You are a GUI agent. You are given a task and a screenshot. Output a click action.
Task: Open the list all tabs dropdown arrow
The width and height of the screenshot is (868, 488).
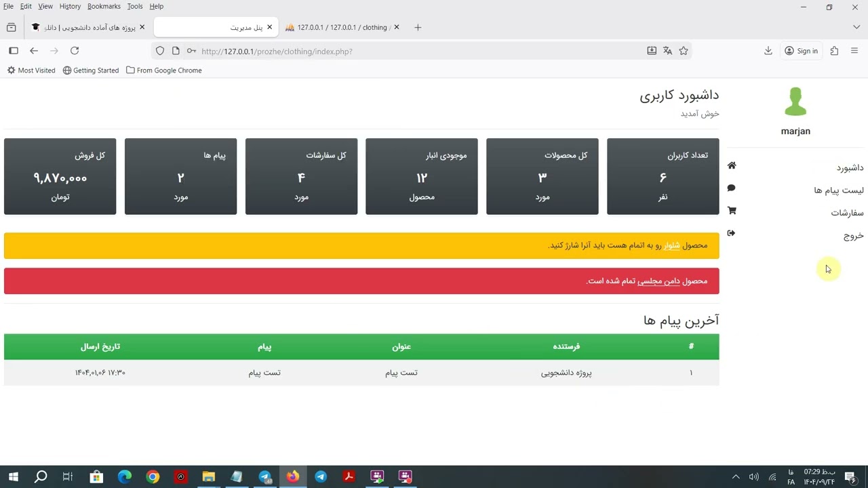coord(856,27)
